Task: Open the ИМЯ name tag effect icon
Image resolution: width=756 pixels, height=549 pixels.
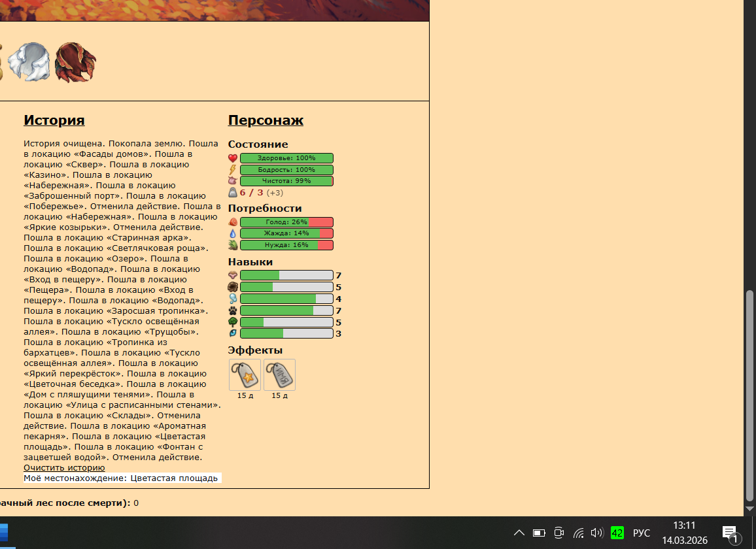Action: coord(280,374)
